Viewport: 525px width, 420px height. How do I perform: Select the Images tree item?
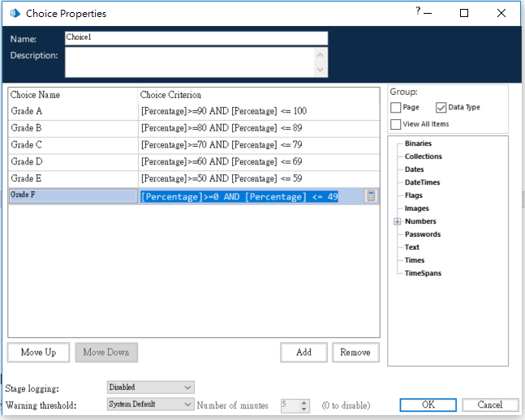pos(416,208)
